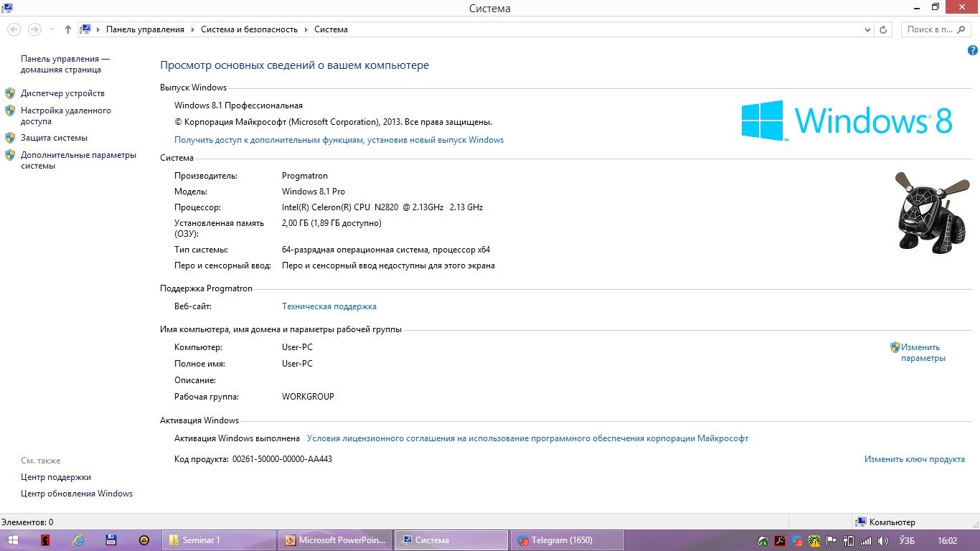The width and height of the screenshot is (980, 551).
Task: Switch input language via ЎЗБ indicator
Action: coord(908,541)
